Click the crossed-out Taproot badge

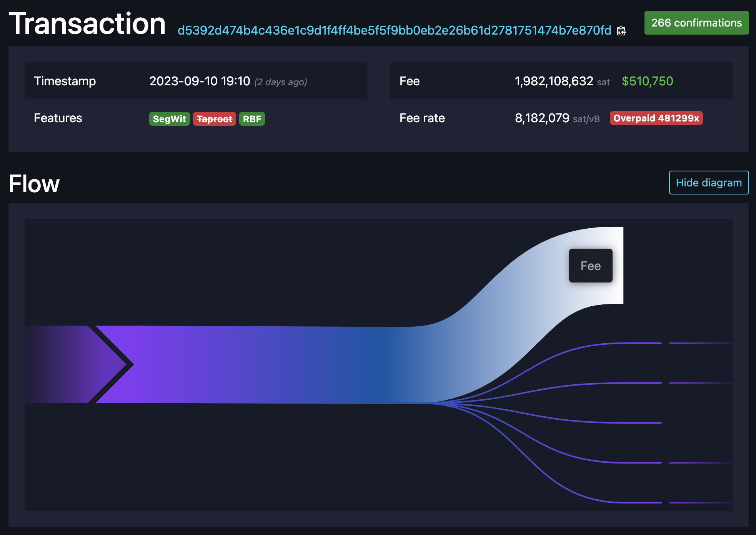(x=214, y=119)
